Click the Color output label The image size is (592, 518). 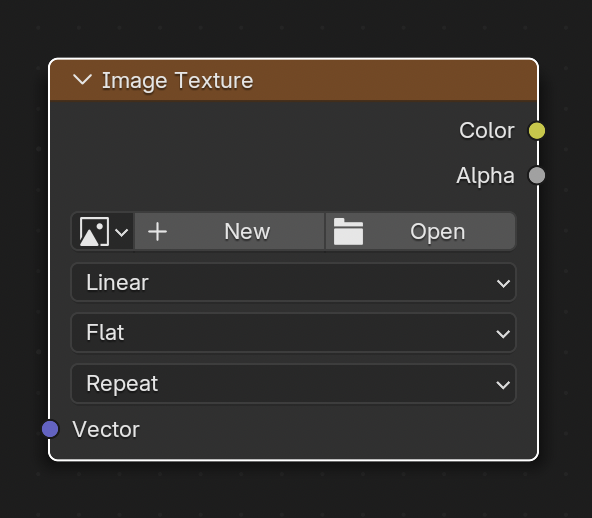pos(487,131)
